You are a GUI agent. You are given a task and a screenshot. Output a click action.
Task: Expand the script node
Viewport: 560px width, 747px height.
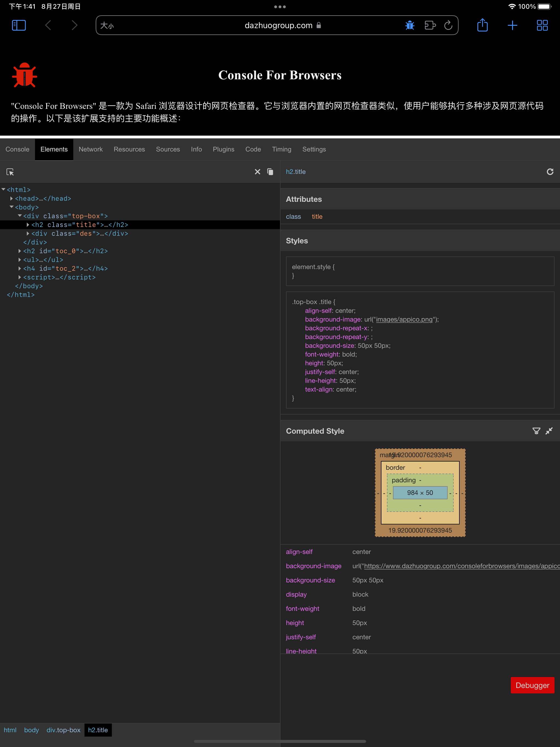click(x=20, y=277)
